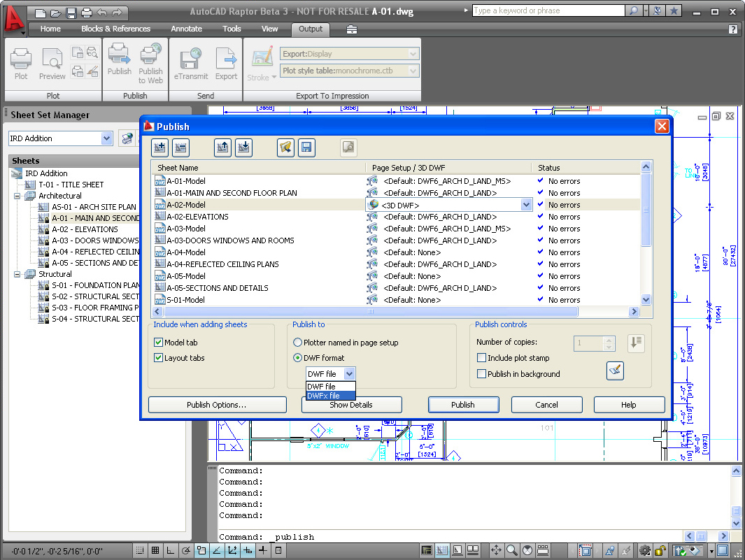Open the Tools ribbon tab
Viewport: 745px width, 560px height.
[x=232, y=29]
